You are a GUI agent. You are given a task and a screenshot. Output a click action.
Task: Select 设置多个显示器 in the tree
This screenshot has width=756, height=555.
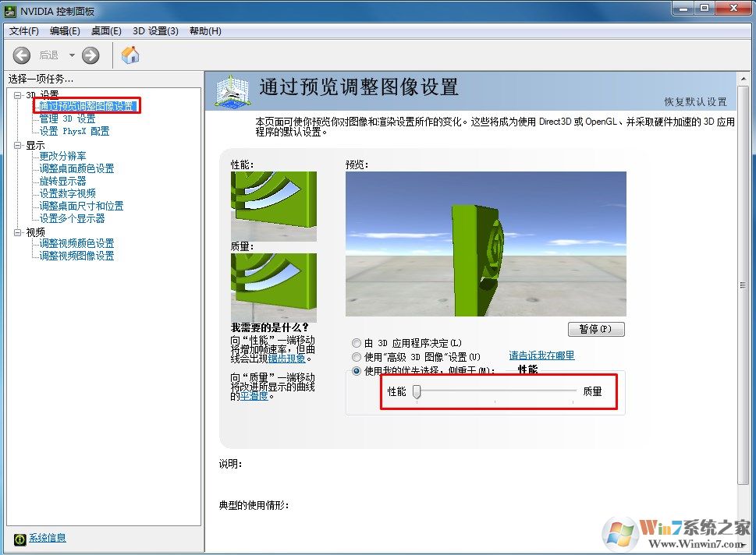click(x=72, y=219)
